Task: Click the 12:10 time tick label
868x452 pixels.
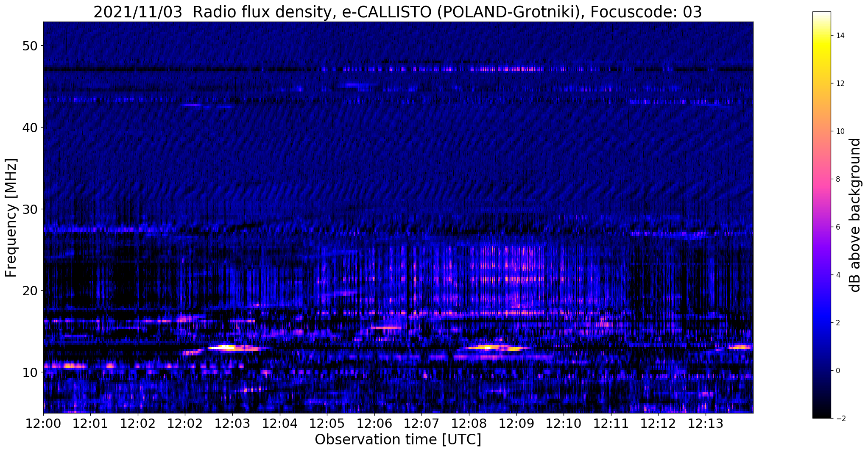Action: (x=564, y=423)
